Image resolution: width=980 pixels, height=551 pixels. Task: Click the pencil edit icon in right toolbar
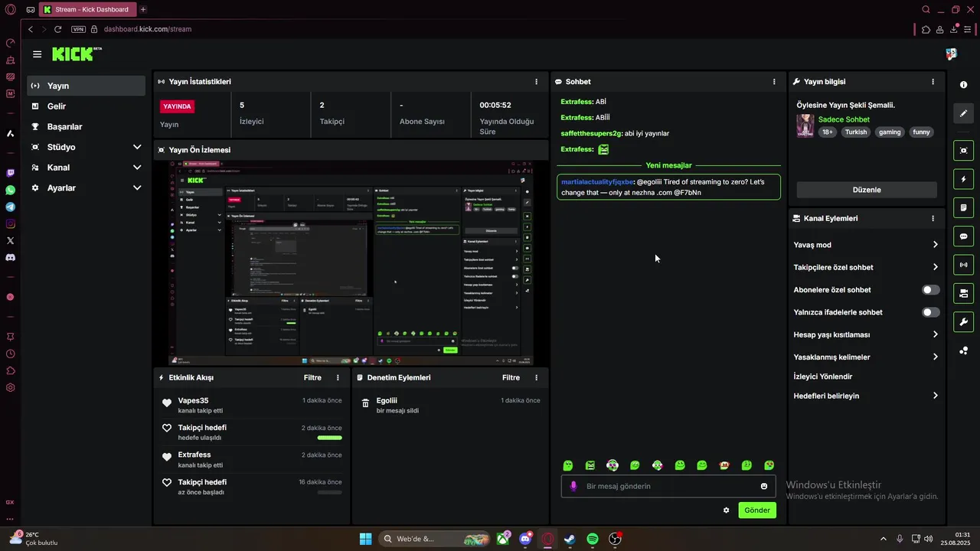pyautogui.click(x=964, y=113)
